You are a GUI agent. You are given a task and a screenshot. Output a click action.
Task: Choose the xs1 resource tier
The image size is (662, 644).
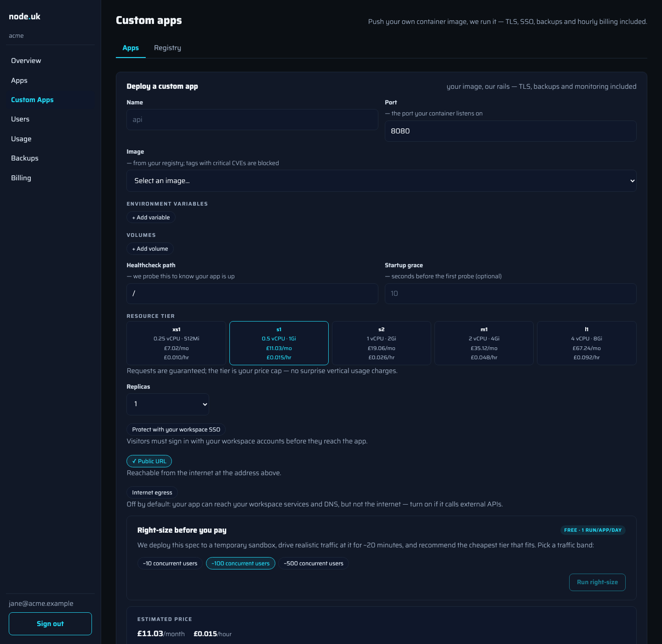coord(177,343)
